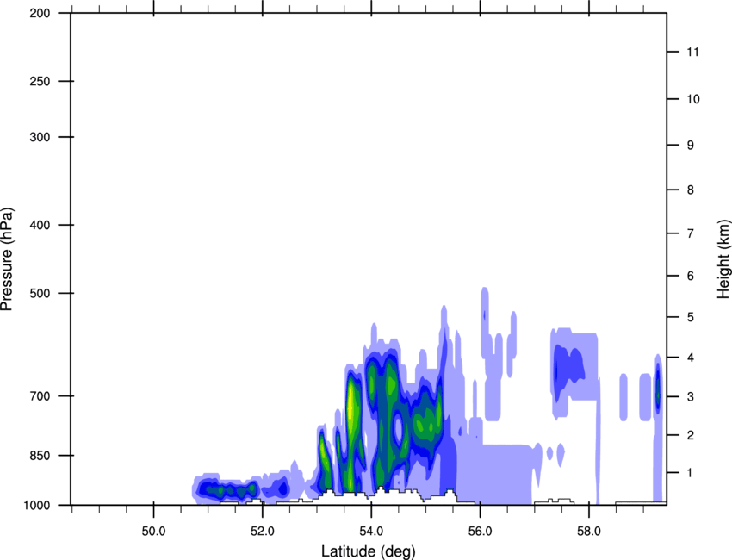Screen dimensions: 732x560
Task: Click the 500 pressure tick label
Action: pyautogui.click(x=40, y=293)
